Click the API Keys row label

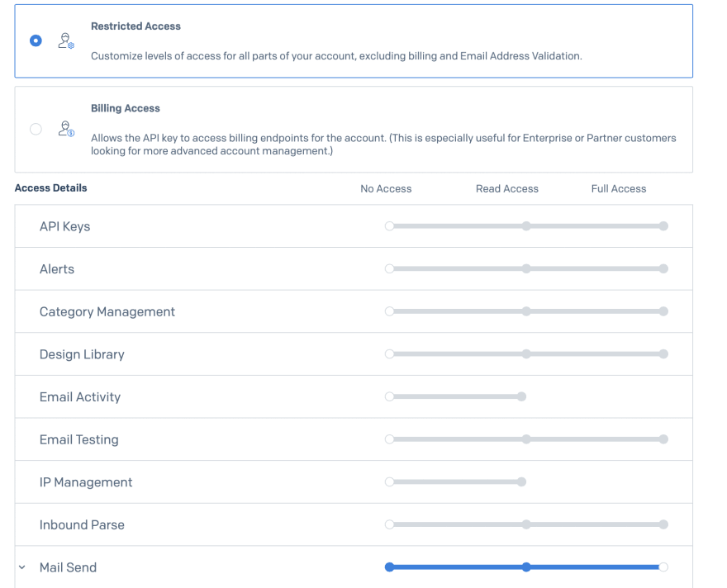[65, 226]
